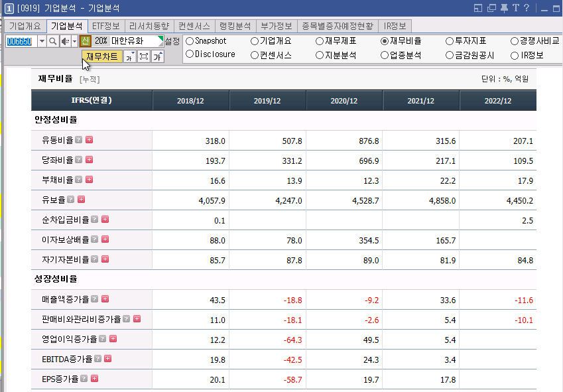This screenshot has height=392, width=563.
Task: Select the 컨센서스 radio button
Action: pos(255,55)
